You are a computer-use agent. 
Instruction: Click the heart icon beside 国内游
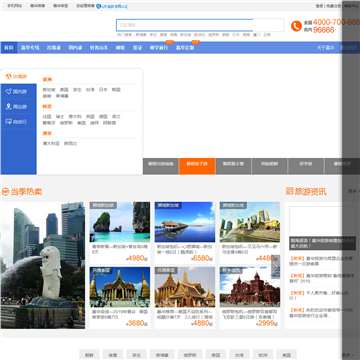pyautogui.click(x=9, y=91)
